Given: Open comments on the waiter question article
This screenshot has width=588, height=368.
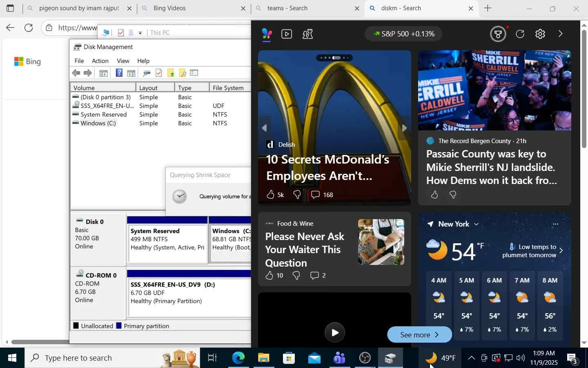Looking at the screenshot, I should click(x=318, y=275).
